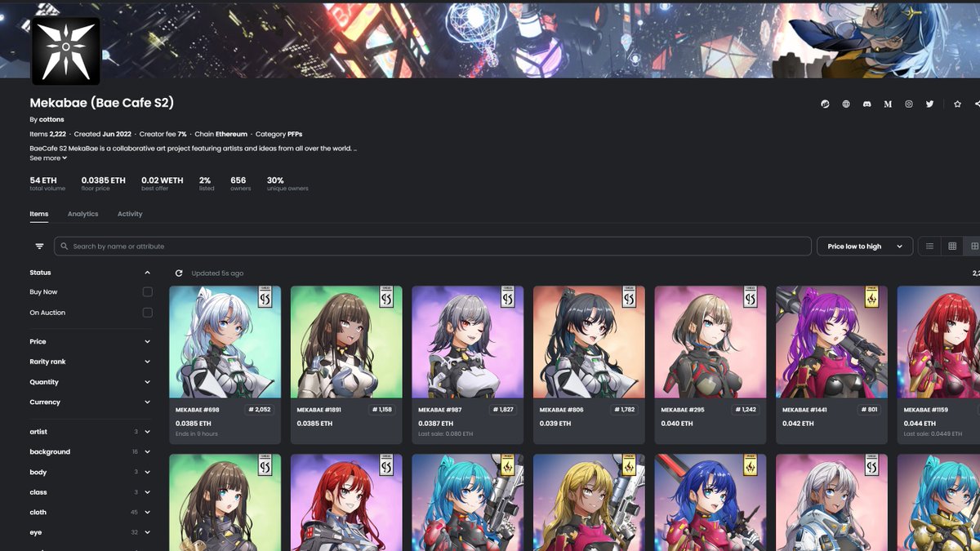Click the refresh icon beside Updated 5s ago
Viewport: 980px width, 551px height.
click(x=179, y=273)
